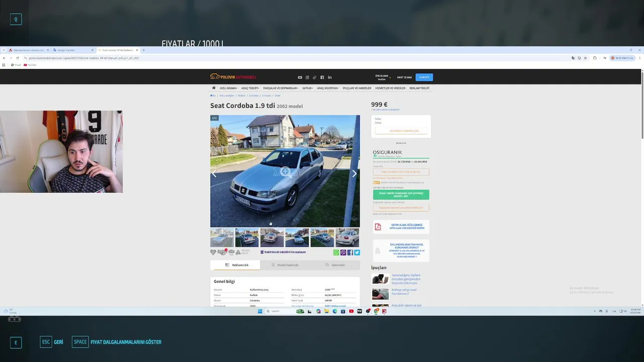Switch to the Model hakkında tab
The height and width of the screenshot is (362, 644).
[285, 265]
